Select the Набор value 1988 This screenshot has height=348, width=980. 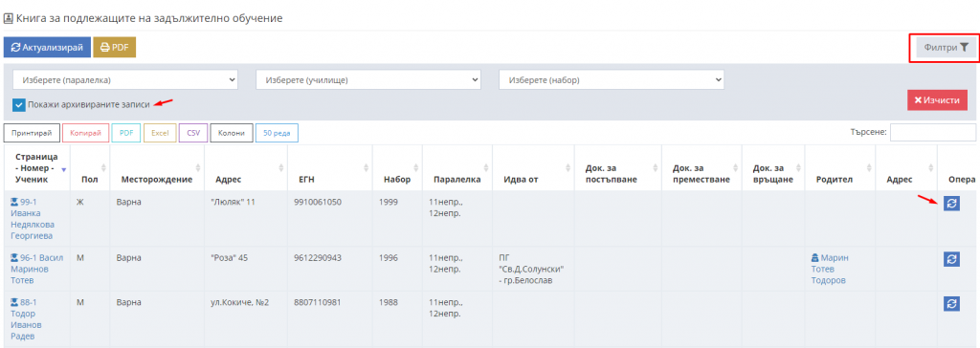coord(389,302)
